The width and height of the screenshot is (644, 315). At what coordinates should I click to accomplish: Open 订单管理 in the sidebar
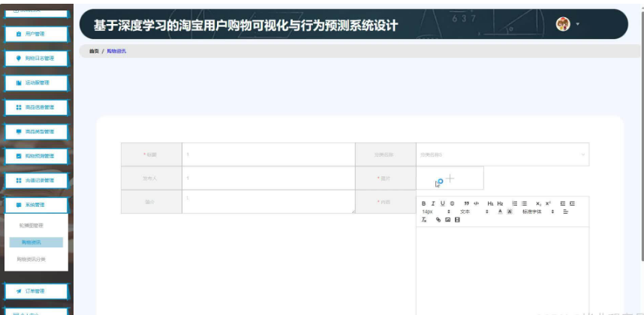(36, 291)
